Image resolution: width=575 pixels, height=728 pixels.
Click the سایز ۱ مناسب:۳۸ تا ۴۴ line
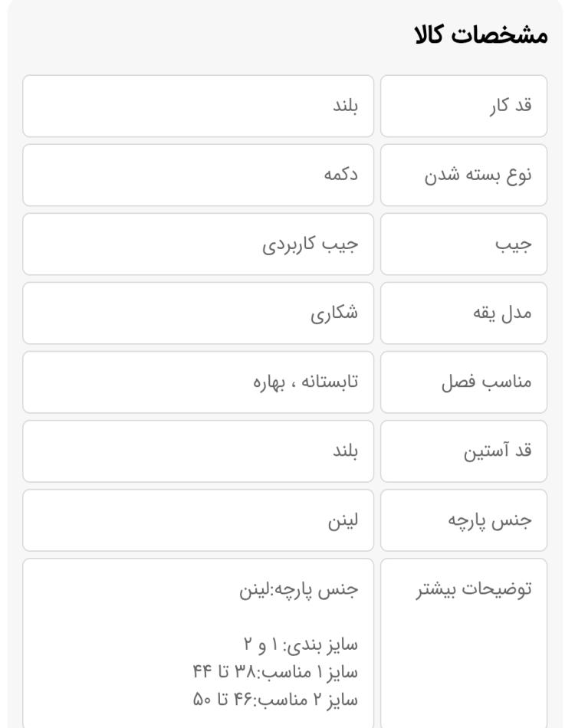click(275, 672)
